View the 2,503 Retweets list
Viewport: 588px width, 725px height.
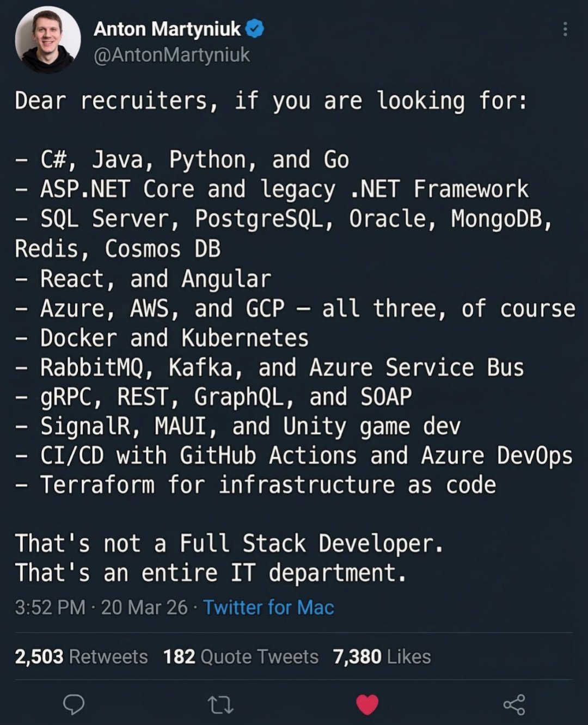click(82, 656)
